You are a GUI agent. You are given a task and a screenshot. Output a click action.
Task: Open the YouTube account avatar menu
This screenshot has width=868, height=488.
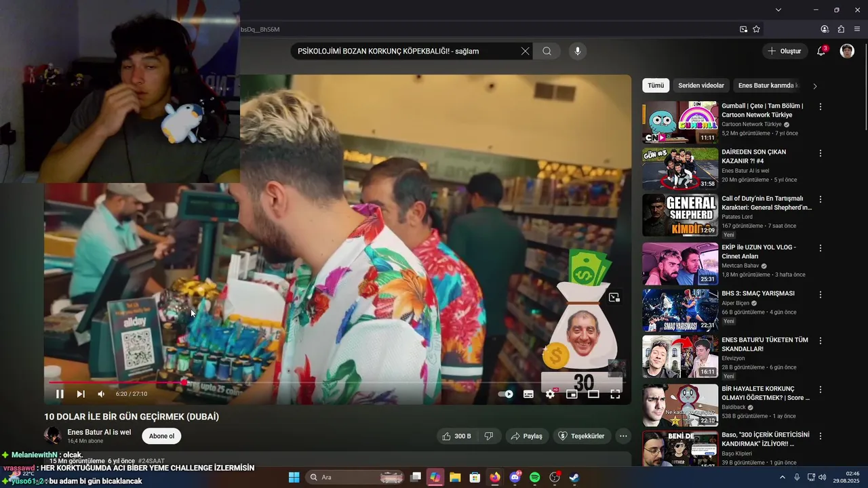(x=847, y=51)
